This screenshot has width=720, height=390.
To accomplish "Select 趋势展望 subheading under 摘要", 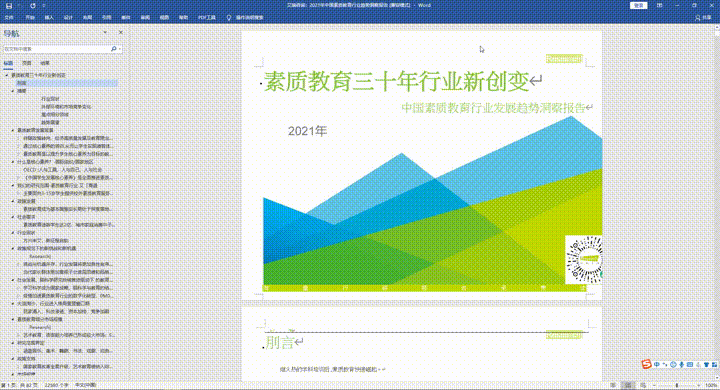I will pos(50,123).
